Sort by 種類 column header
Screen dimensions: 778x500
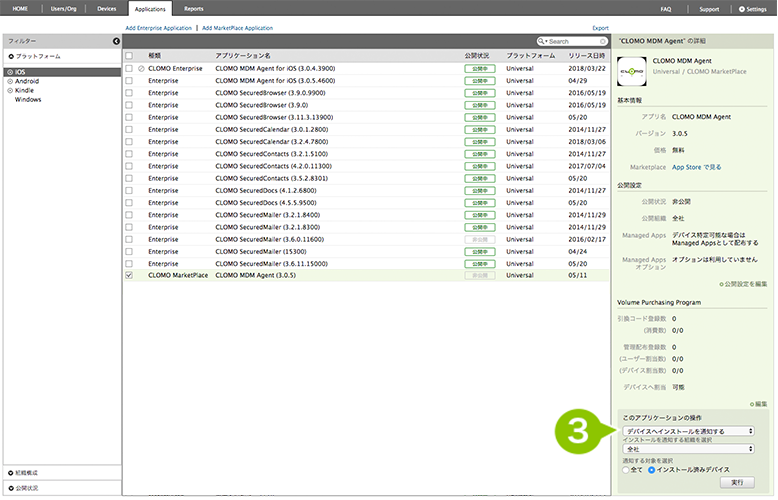(x=154, y=56)
